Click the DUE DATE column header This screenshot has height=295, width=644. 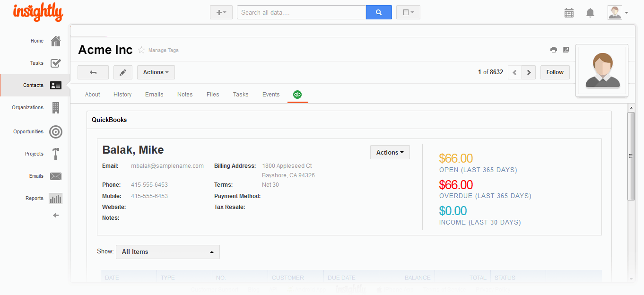[x=341, y=278]
